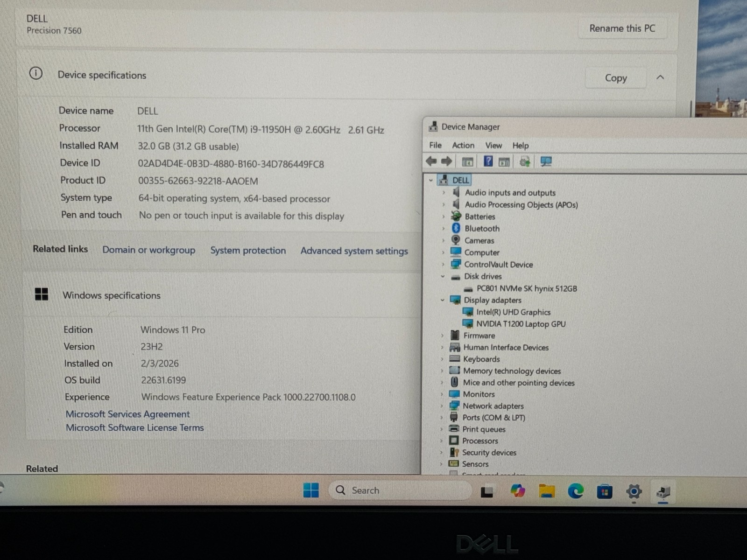The height and width of the screenshot is (560, 747).
Task: Open System protection link
Action: coord(248,250)
